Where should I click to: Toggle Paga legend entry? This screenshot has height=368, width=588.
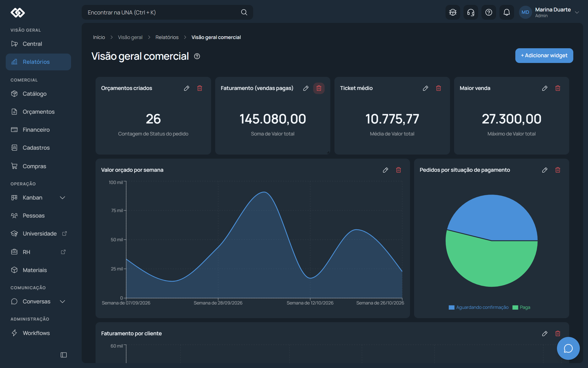click(x=521, y=307)
